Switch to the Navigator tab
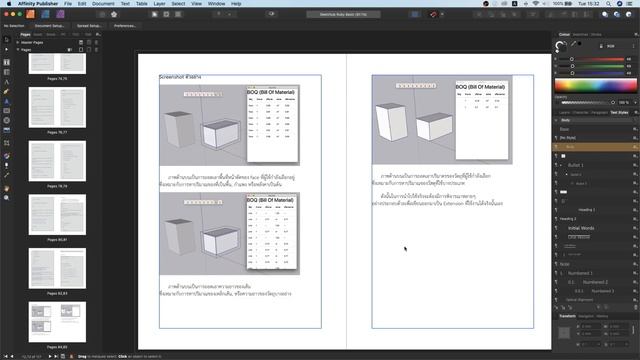Screen dimensions: 640x360 pyautogui.click(x=586, y=316)
